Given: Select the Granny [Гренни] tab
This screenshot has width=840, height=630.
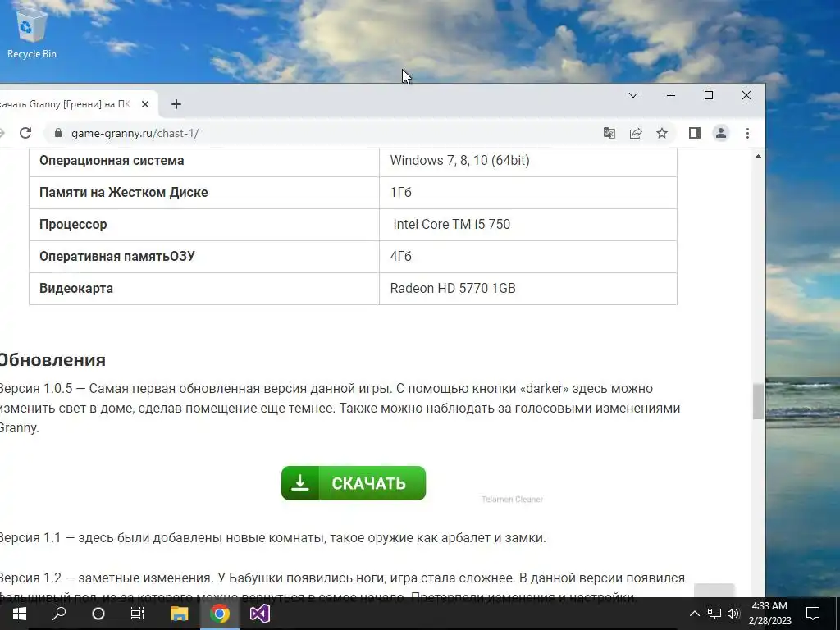Looking at the screenshot, I should (64, 104).
